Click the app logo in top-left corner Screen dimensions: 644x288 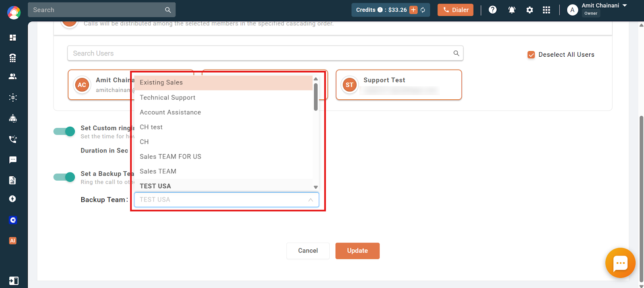tap(14, 13)
